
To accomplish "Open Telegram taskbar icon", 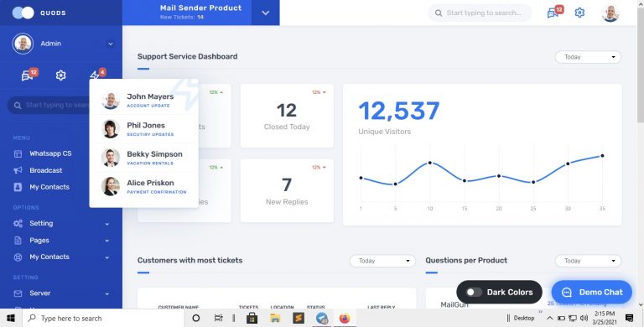I will (322, 318).
